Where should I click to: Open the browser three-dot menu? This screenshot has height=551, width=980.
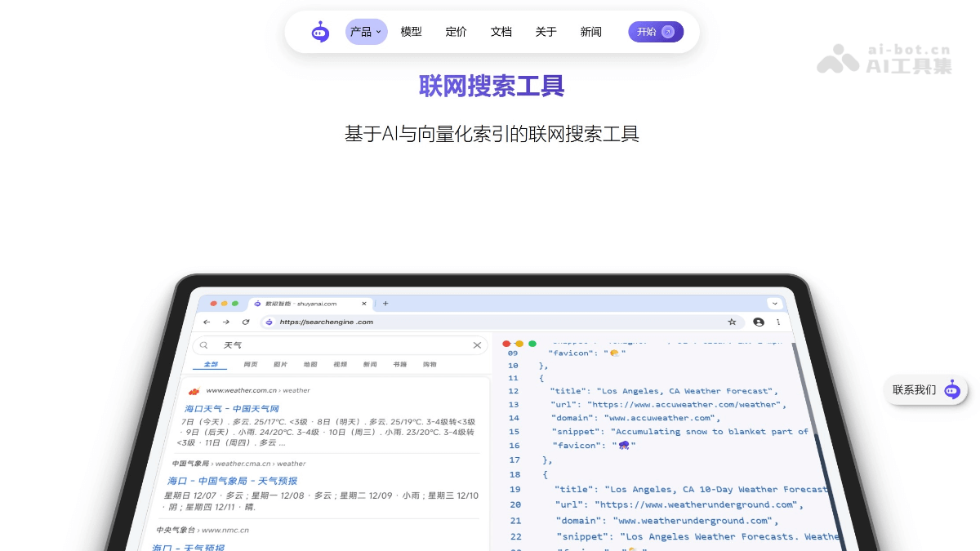click(777, 322)
